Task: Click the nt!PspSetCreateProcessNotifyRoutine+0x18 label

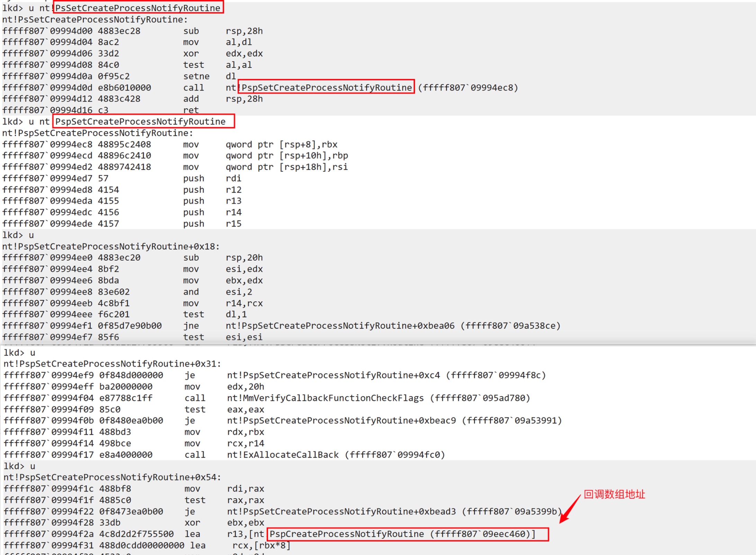Action: pyautogui.click(x=111, y=246)
